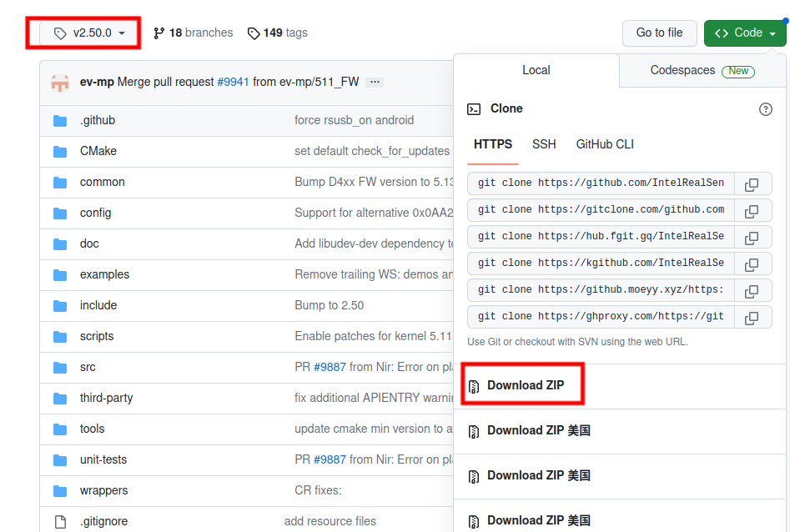The width and height of the screenshot is (790, 532).
Task: Copy the gitclone.com clone command
Action: point(752,211)
